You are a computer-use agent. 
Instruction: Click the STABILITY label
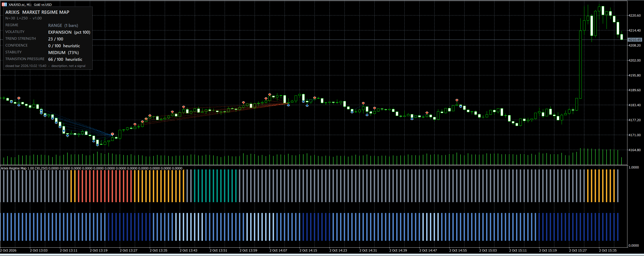(x=14, y=52)
